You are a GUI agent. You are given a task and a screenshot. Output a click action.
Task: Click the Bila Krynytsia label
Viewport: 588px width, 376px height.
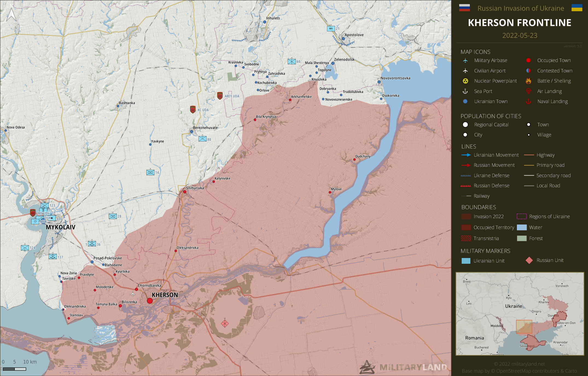[266, 117]
